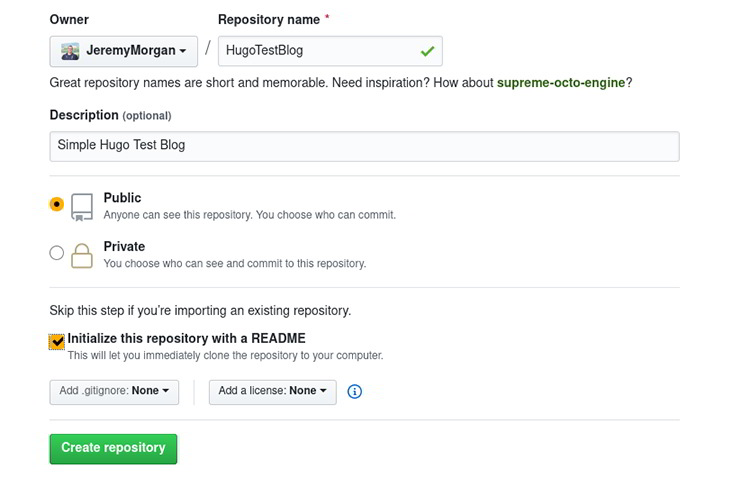Click the blue info icon beside license
The image size is (750, 478).
(x=355, y=391)
